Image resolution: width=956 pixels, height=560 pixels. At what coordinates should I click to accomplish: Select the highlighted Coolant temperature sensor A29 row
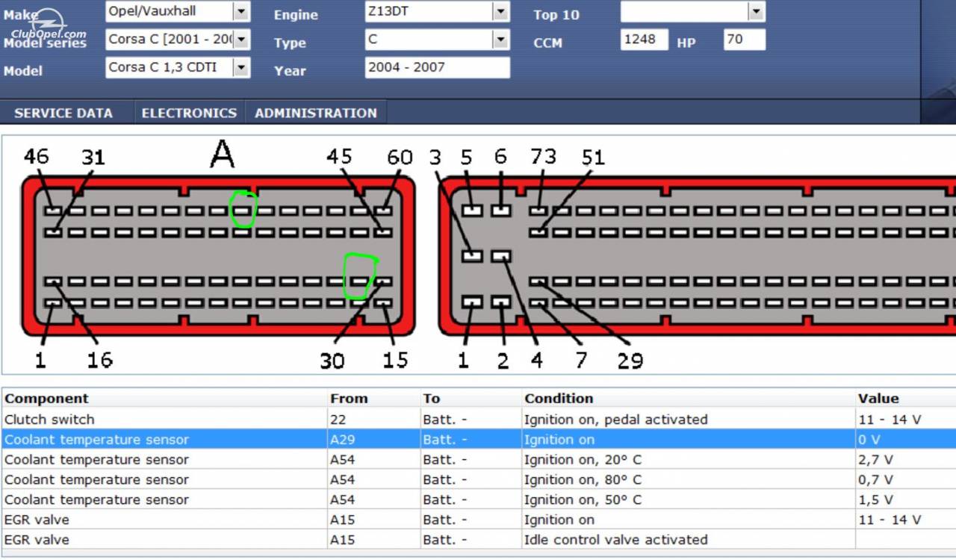pyautogui.click(x=478, y=439)
